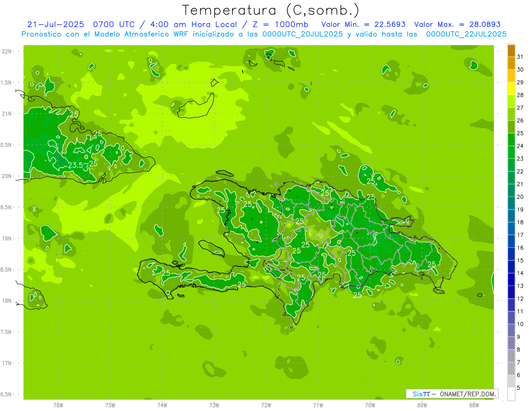This screenshot has height=411, width=532.
Task: Click the "20N" latitude axis label
Action: [x=6, y=176]
